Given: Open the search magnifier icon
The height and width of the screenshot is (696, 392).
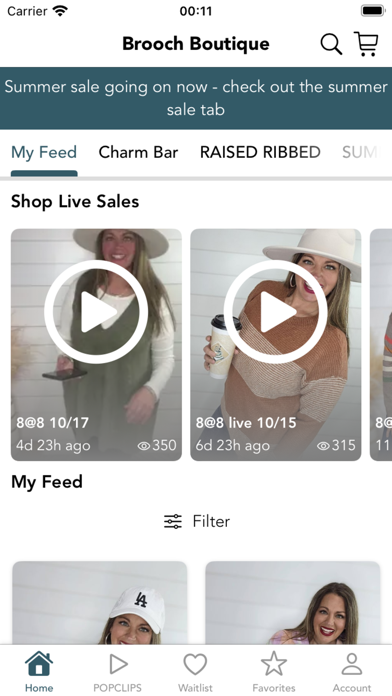Looking at the screenshot, I should click(331, 44).
